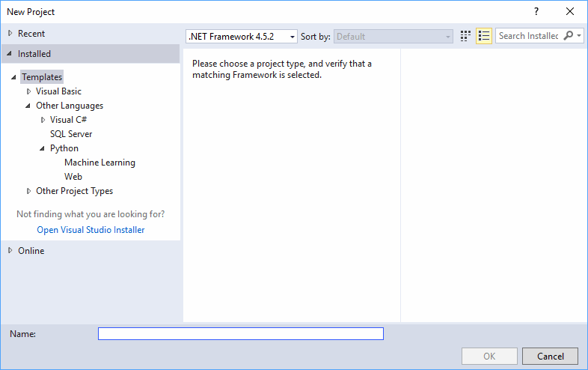
Task: Open Visual Studio Installer link
Action: (91, 230)
